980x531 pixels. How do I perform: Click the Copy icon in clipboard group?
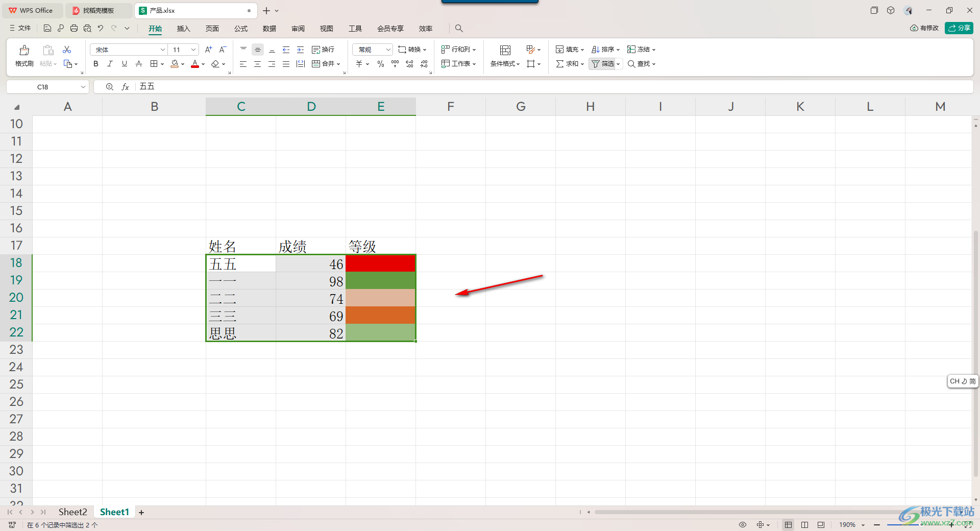[x=68, y=64]
